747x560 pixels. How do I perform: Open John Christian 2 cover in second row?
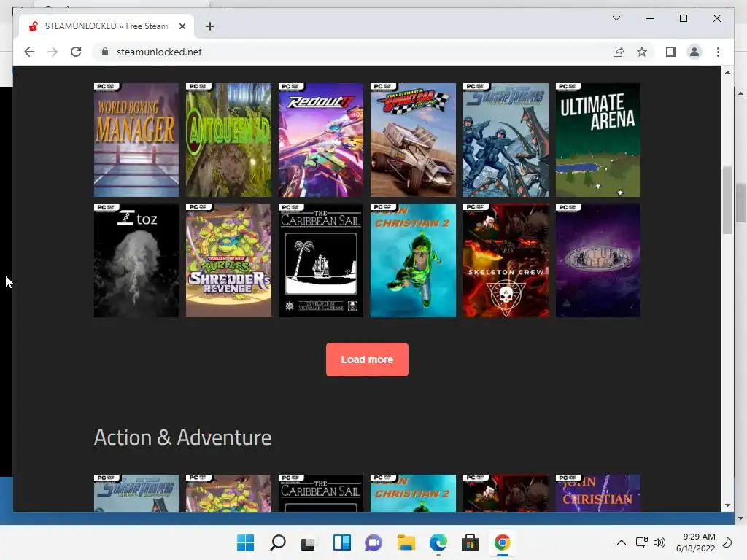pos(413,260)
